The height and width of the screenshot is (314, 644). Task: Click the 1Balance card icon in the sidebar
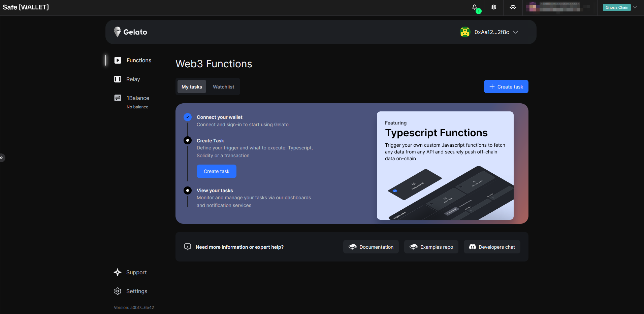click(118, 98)
